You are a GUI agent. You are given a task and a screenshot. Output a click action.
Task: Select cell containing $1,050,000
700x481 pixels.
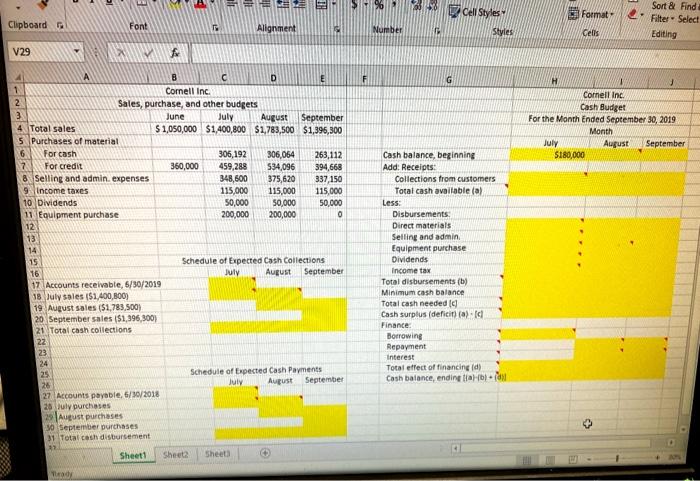175,129
